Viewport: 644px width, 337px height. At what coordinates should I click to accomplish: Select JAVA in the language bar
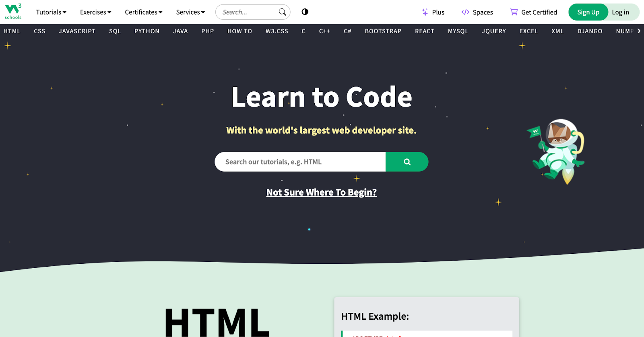pyautogui.click(x=180, y=31)
